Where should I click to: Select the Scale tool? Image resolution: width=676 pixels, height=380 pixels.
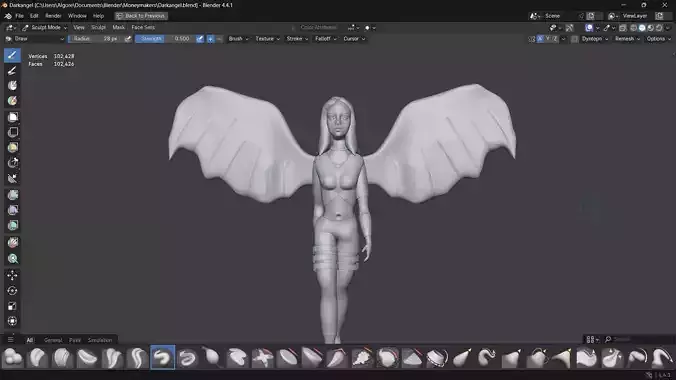[12, 306]
